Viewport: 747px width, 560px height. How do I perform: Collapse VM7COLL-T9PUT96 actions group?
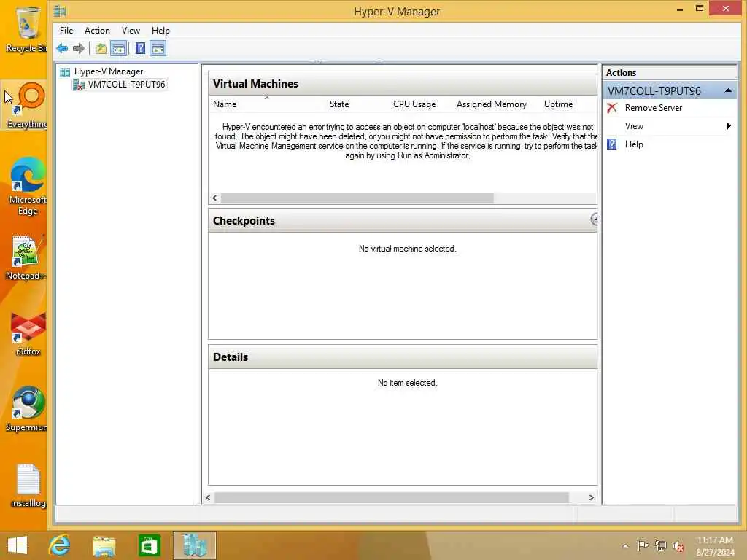coord(728,90)
